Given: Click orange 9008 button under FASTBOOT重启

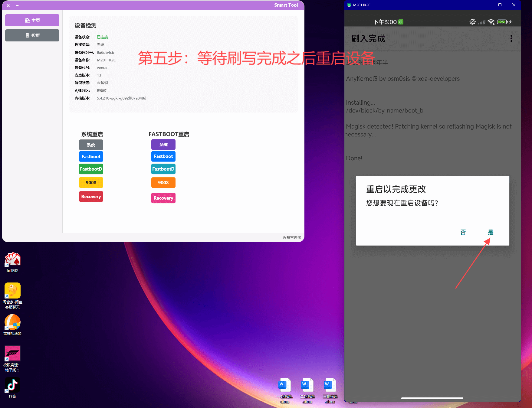Looking at the screenshot, I should 163,183.
